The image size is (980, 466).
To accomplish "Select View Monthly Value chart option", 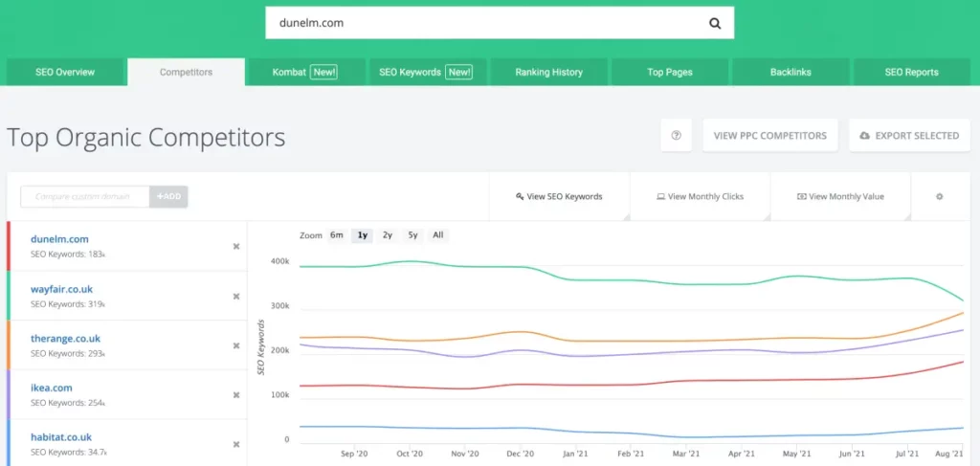I will (x=840, y=196).
